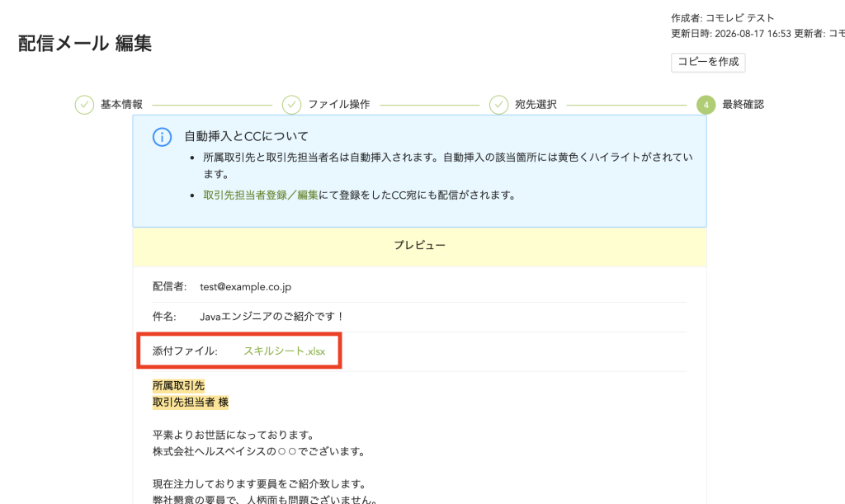This screenshot has height=504, width=845.
Task: Go to the ファイル操作 step label
Action: [x=339, y=105]
